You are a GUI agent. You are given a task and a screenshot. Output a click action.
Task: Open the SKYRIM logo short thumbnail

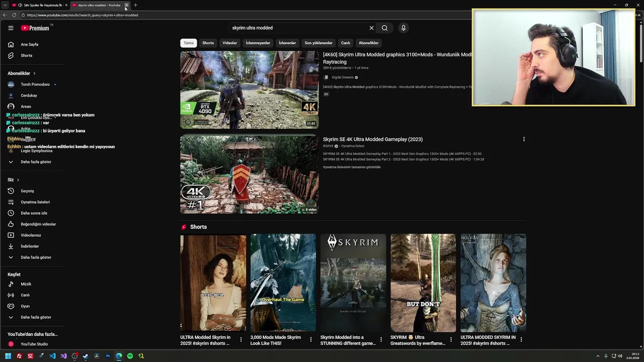pyautogui.click(x=353, y=283)
